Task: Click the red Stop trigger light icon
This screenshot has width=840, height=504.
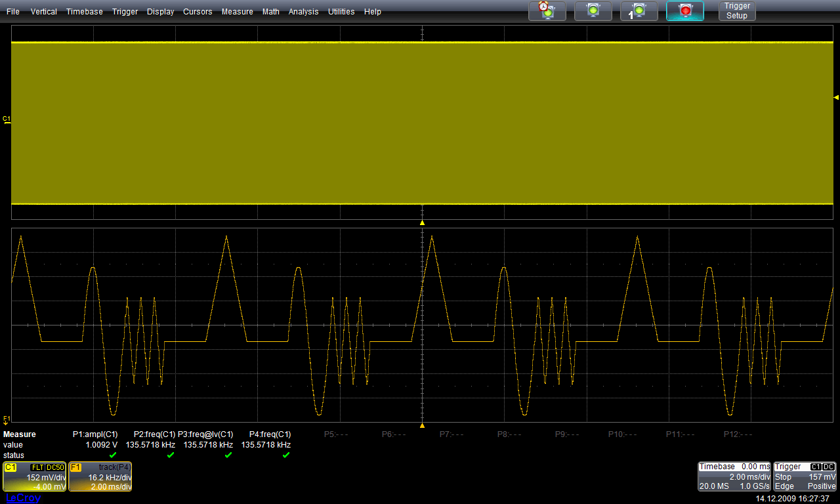Action: point(684,10)
